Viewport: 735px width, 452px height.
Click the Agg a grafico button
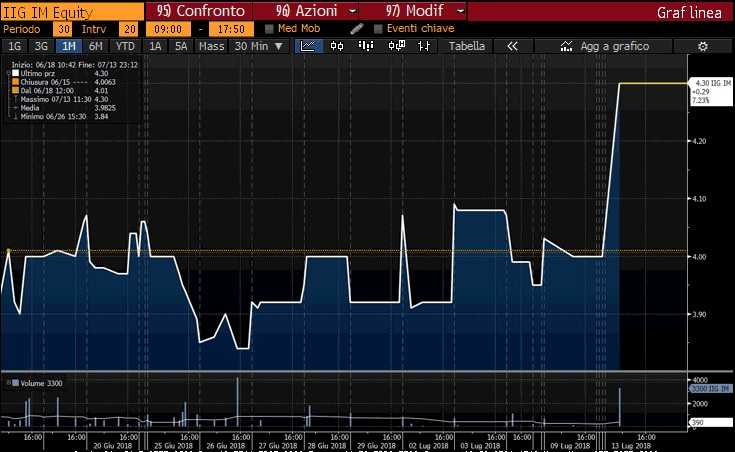click(606, 46)
